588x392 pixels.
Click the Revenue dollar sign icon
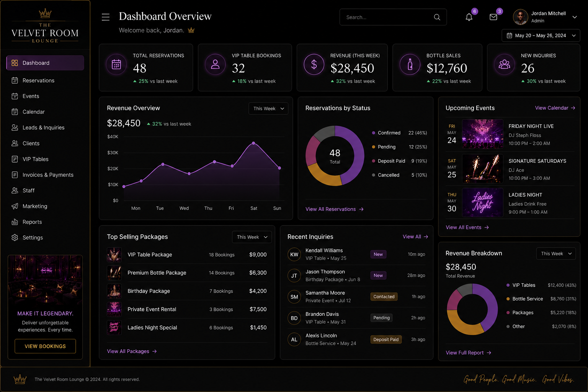tap(314, 64)
